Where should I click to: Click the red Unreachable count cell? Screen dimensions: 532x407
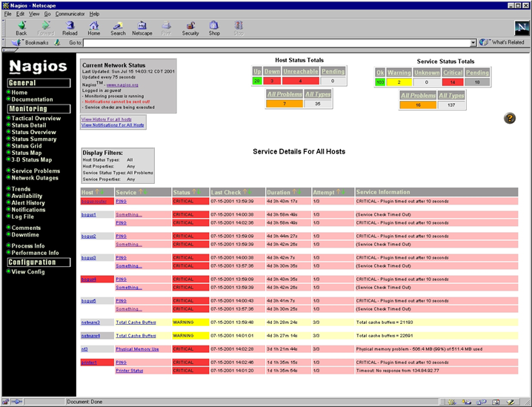302,81
